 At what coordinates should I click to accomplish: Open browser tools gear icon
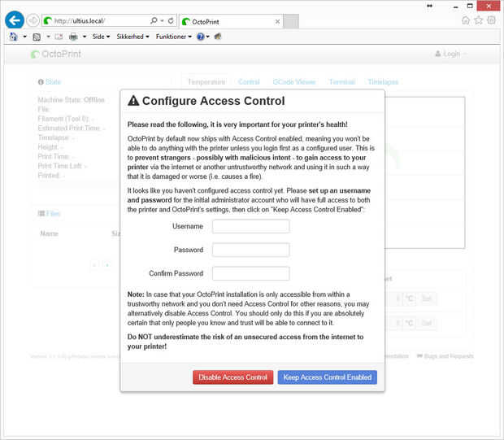click(x=491, y=20)
